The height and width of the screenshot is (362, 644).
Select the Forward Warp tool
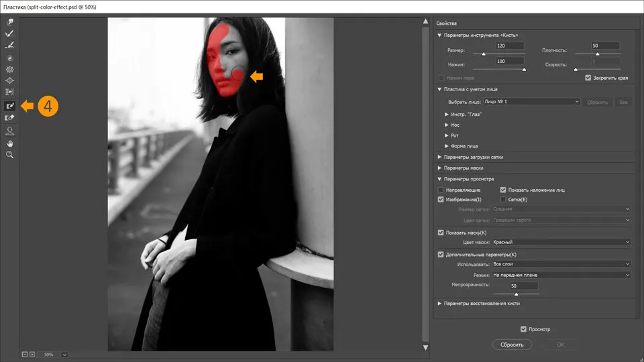click(9, 21)
